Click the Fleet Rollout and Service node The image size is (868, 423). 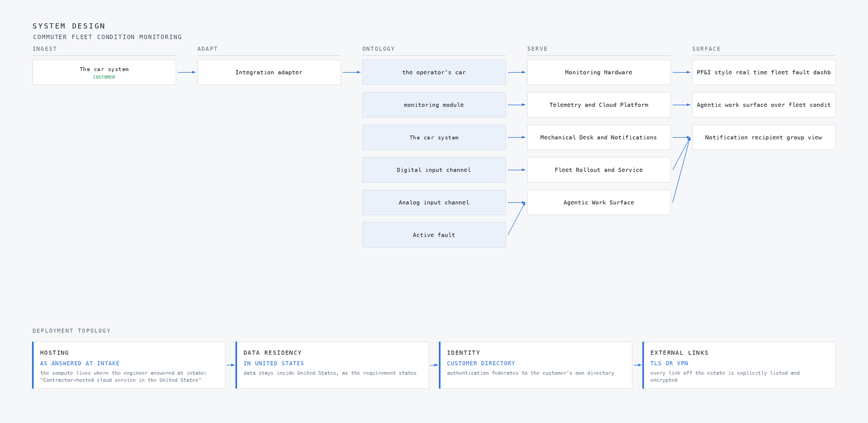tap(599, 170)
